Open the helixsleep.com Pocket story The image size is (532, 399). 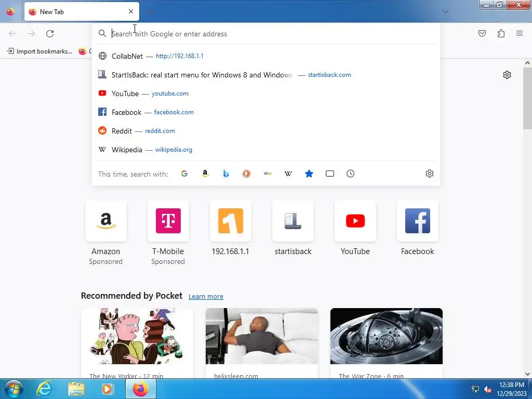[x=262, y=343]
